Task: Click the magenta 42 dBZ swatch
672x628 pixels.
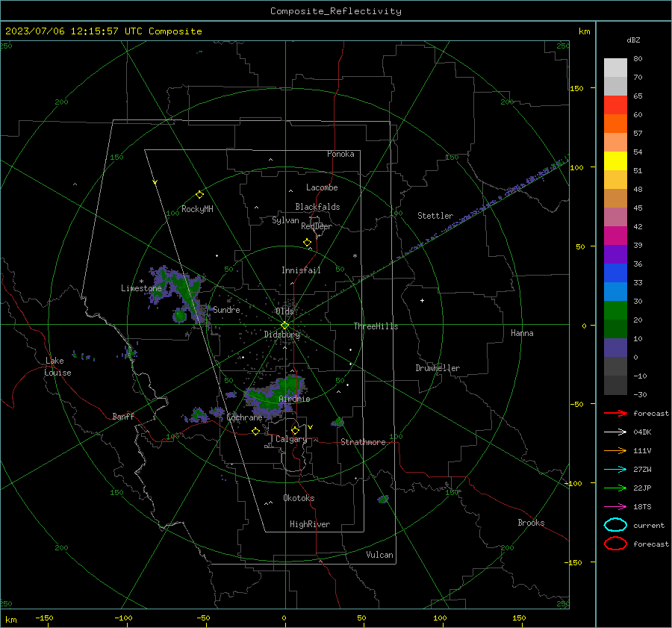Action: [615, 236]
